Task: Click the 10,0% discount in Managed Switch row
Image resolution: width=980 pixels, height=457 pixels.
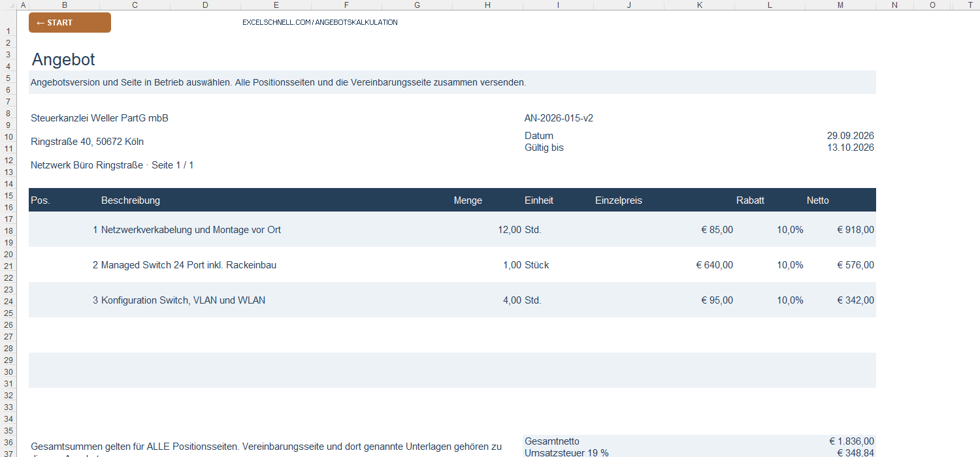Action: coord(790,265)
